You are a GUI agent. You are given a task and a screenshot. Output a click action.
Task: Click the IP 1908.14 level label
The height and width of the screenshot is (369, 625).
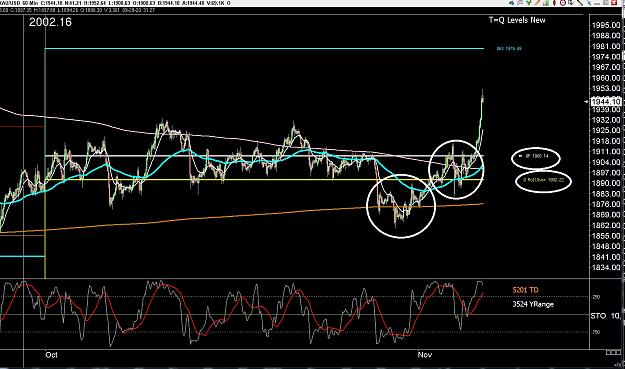(x=537, y=156)
